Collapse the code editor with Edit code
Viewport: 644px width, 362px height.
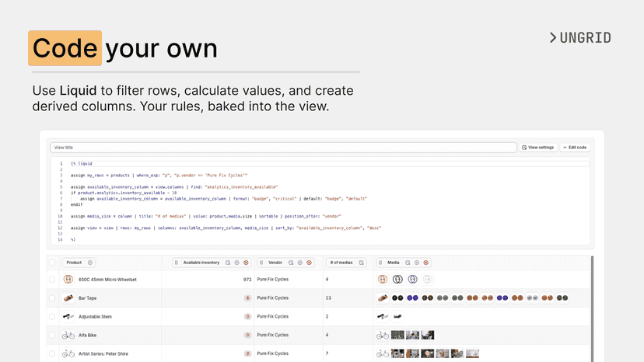click(x=575, y=148)
